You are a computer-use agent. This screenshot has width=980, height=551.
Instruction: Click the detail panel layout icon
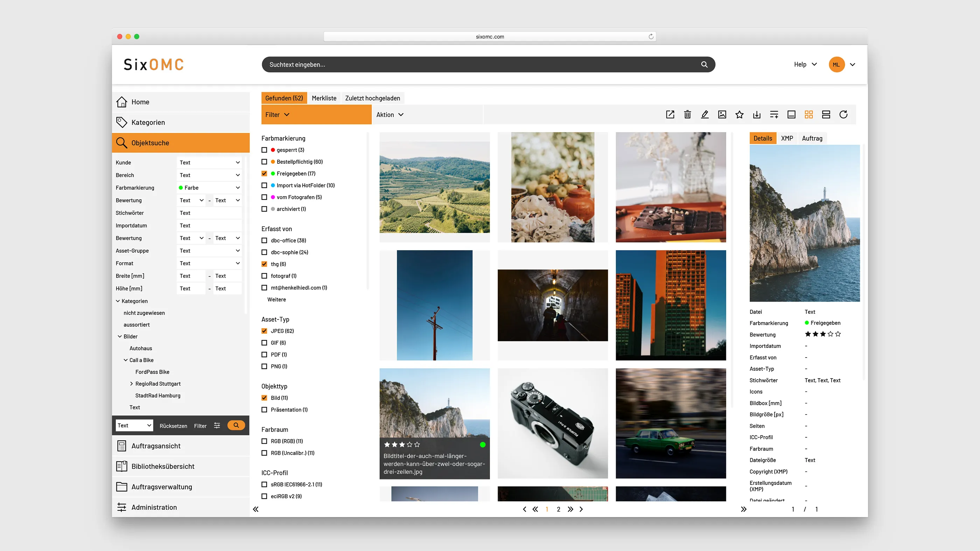click(791, 114)
